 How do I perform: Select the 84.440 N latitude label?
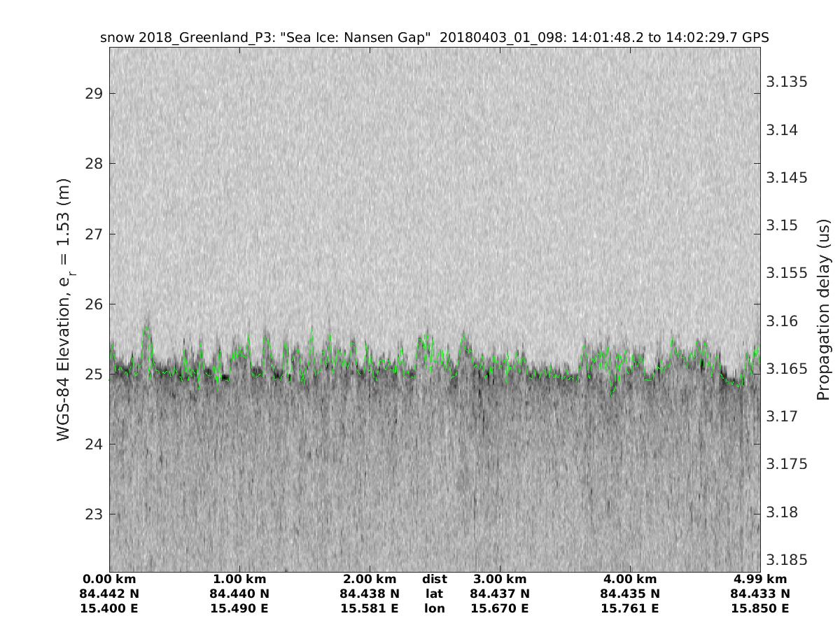point(239,594)
